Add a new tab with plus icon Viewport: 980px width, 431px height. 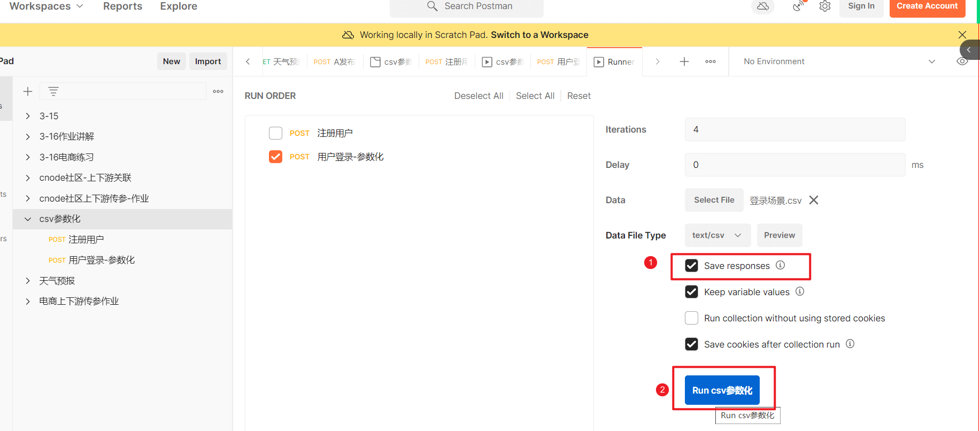pos(684,61)
